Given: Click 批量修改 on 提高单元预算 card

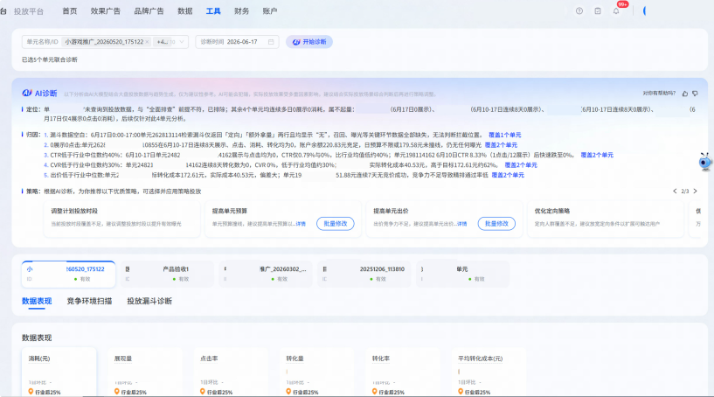Looking at the screenshot, I should (335, 224).
